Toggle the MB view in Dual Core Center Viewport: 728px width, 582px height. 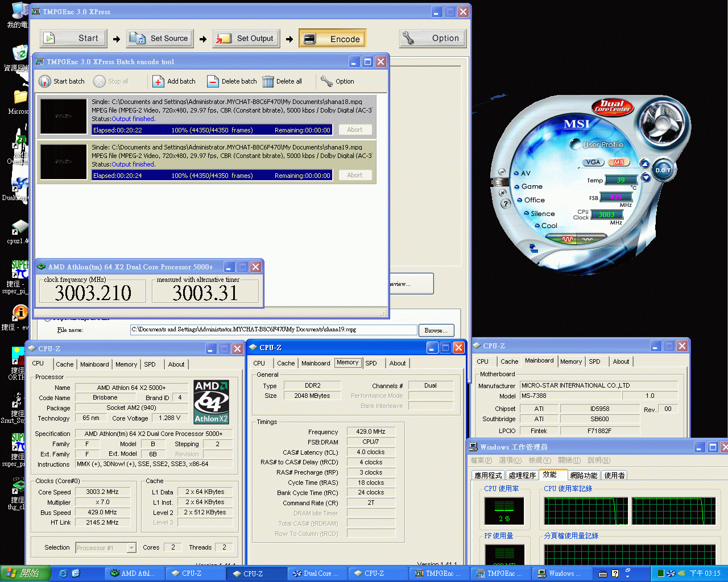pyautogui.click(x=618, y=162)
